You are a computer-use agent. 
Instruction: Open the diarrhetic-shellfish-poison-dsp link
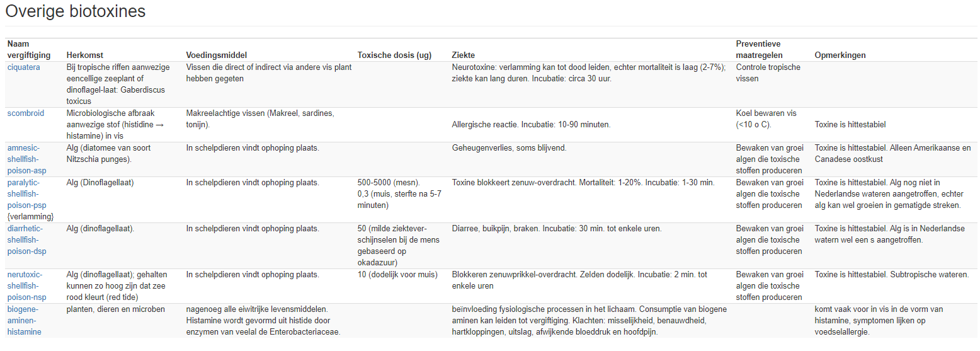[x=27, y=240]
